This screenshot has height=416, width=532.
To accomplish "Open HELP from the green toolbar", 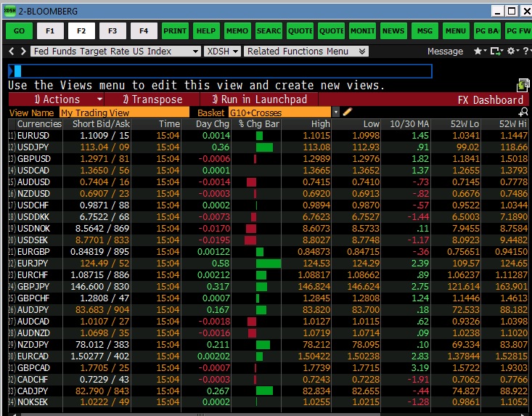I will pyautogui.click(x=206, y=31).
